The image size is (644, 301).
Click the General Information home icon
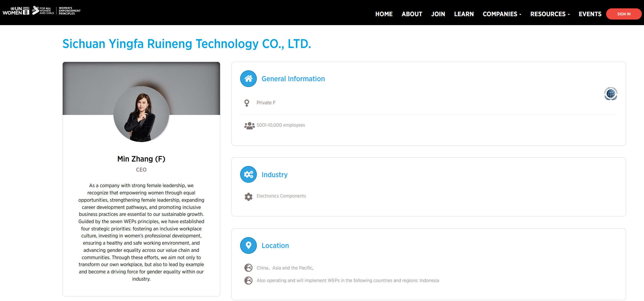pos(248,79)
